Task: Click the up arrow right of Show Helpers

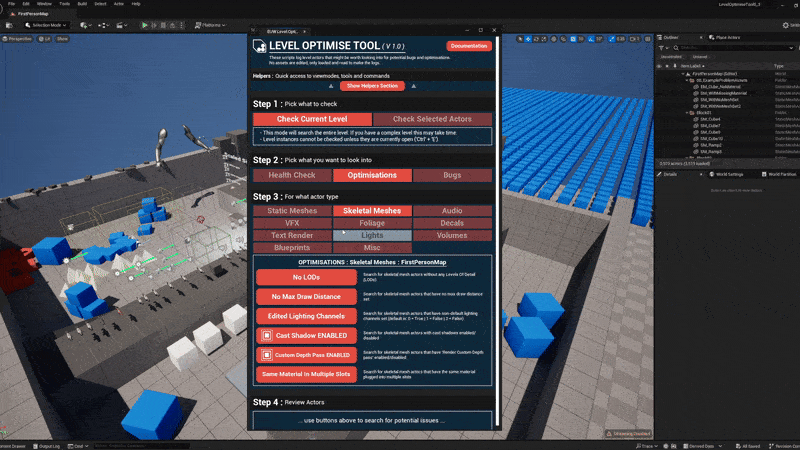Action: point(414,86)
